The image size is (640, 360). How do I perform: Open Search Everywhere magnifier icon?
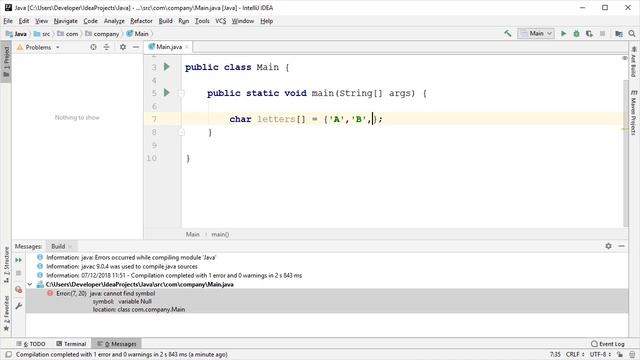(632, 33)
